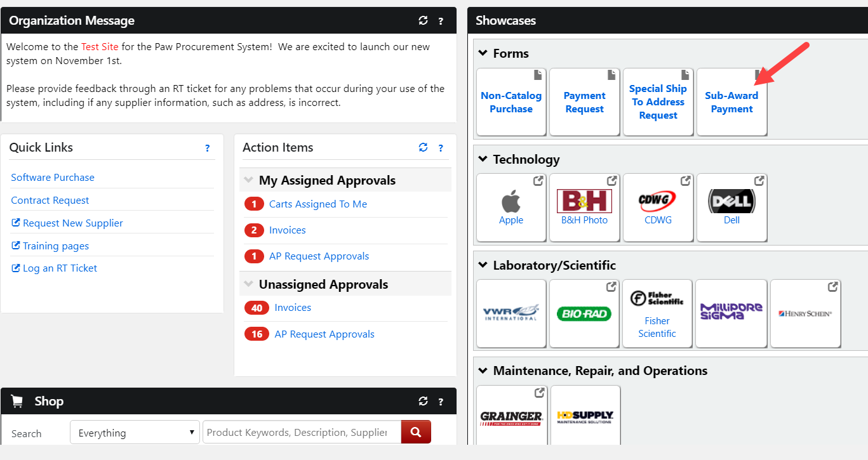Click external-link icon beside Training pages
Screen dimensions: 868x460
[x=16, y=246]
